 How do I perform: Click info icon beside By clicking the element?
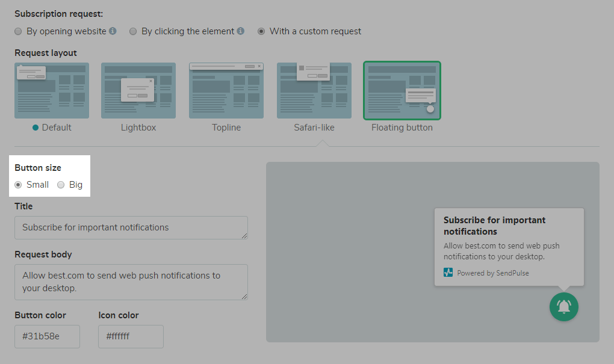(240, 31)
